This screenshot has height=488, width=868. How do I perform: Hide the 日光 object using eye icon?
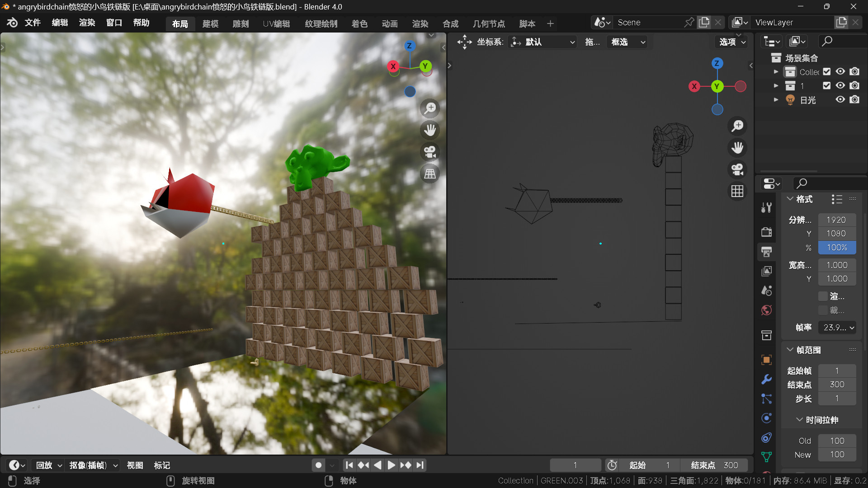(x=840, y=99)
